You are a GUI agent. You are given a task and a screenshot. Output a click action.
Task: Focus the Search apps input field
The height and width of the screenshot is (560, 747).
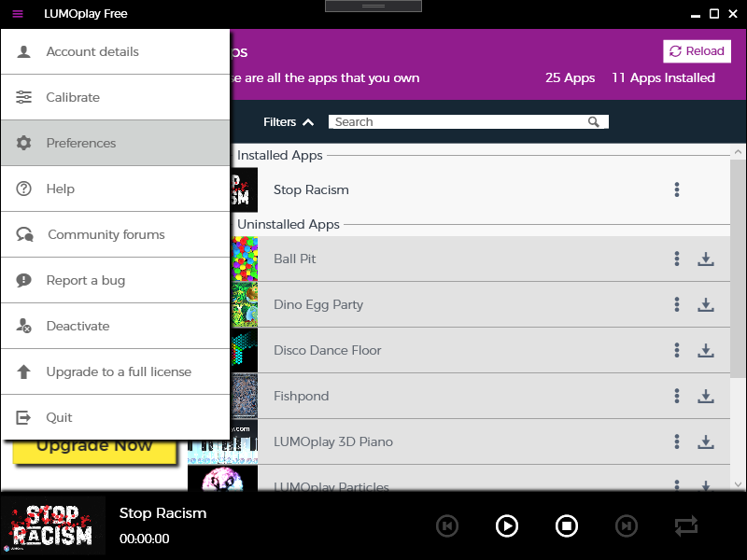(x=468, y=122)
